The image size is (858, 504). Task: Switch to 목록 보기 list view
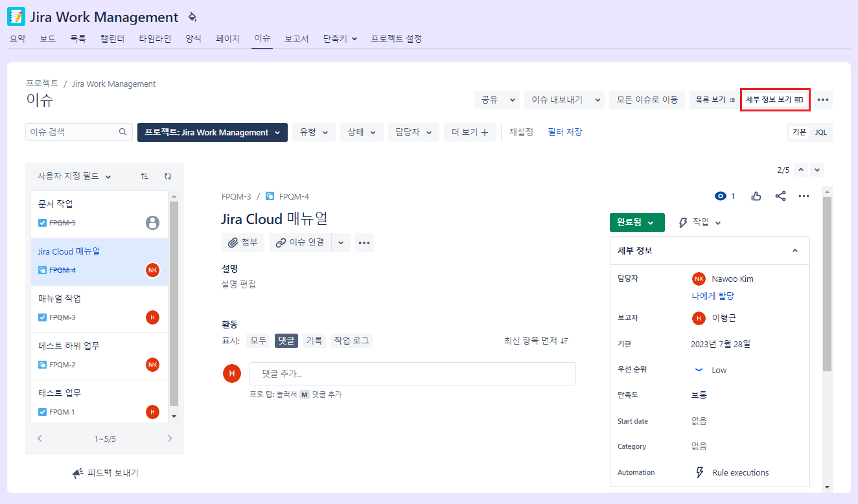[x=715, y=100]
